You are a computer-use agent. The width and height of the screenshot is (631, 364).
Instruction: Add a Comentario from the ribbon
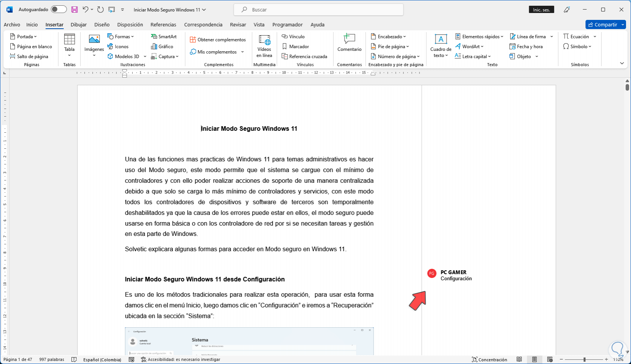pyautogui.click(x=349, y=43)
